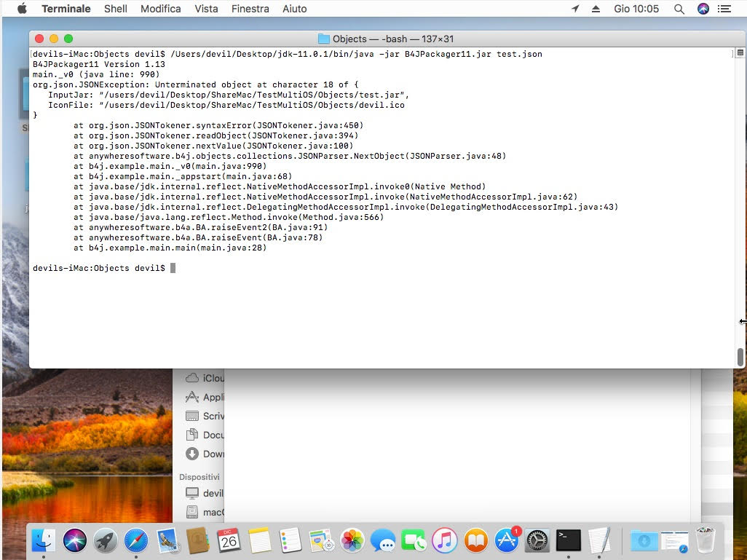Viewport: 747px width, 560px height.
Task: Open Shell menu
Action: point(116,9)
